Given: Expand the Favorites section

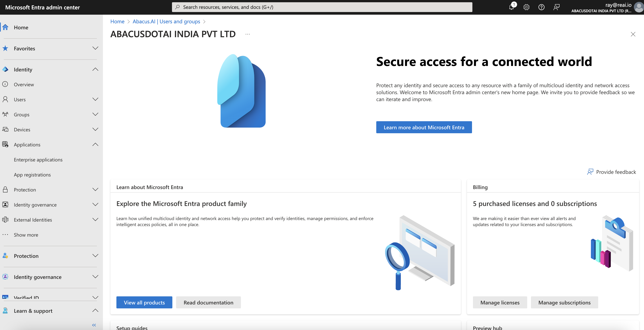Looking at the screenshot, I should coord(95,48).
